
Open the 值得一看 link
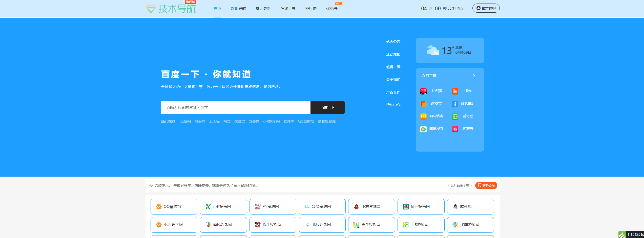393,67
